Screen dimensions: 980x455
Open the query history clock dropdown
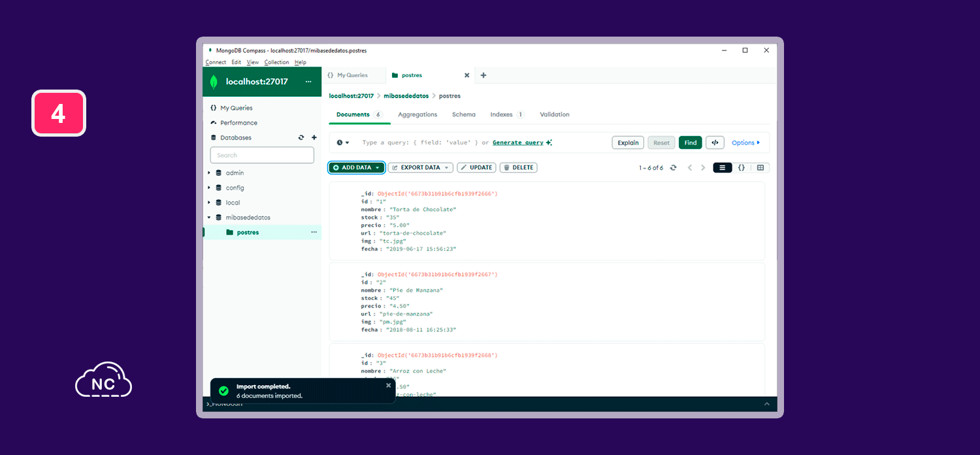tap(343, 143)
